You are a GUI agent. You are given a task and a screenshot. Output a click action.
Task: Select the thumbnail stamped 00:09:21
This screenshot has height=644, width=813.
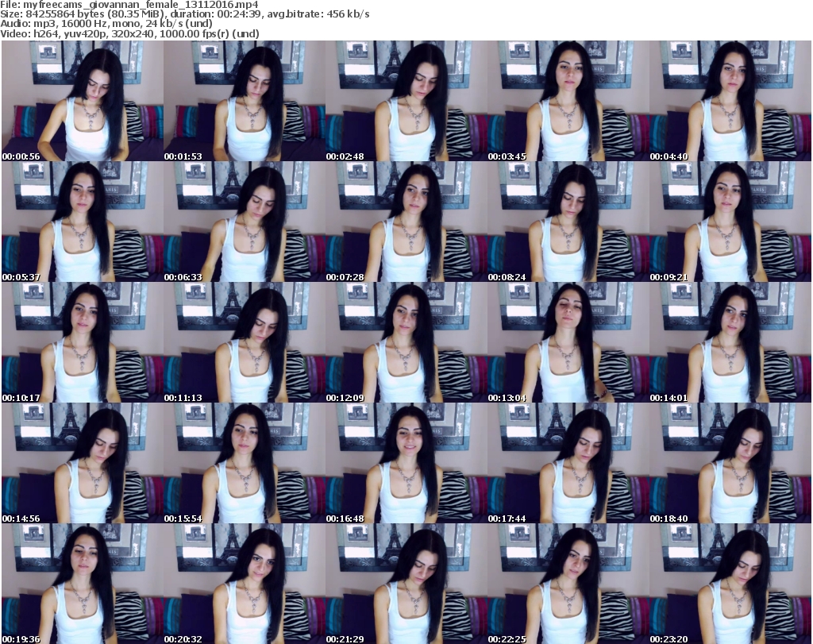click(730, 222)
